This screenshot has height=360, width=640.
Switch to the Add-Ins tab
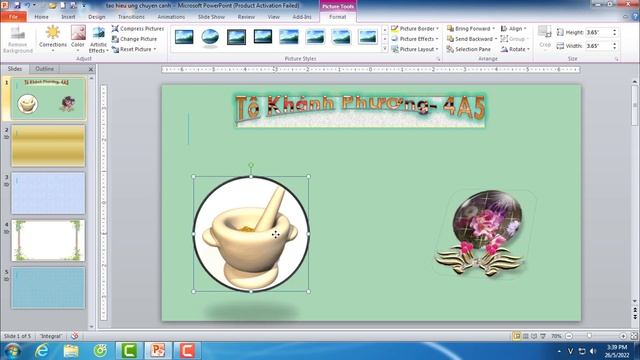(302, 17)
